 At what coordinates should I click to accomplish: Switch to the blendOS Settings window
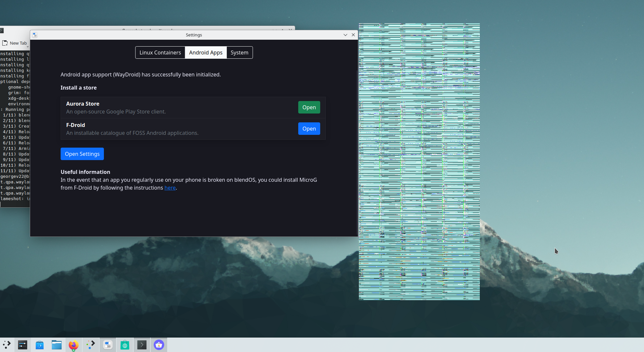[108, 345]
